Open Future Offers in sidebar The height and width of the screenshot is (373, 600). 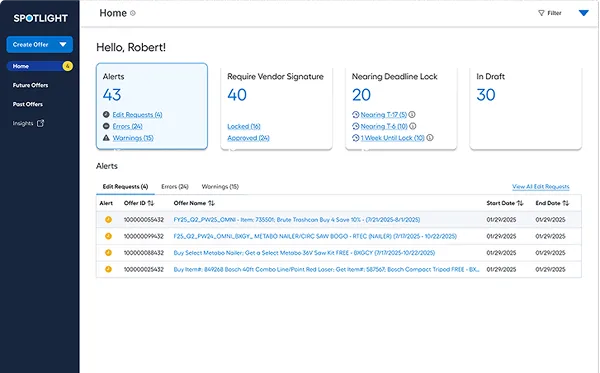30,85
